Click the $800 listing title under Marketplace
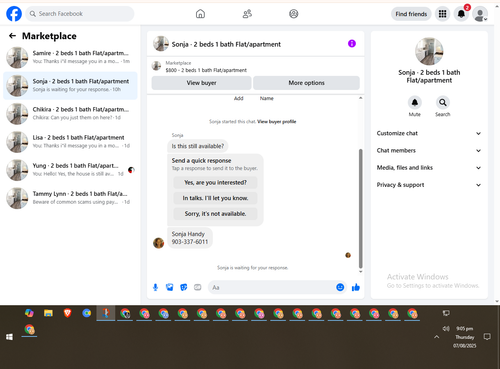Image resolution: width=500 pixels, height=369 pixels. [x=206, y=70]
